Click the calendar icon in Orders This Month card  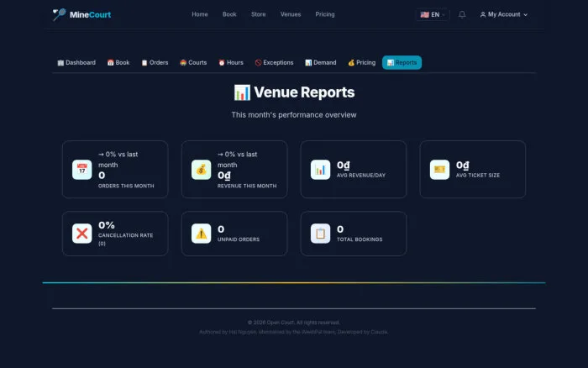(x=82, y=170)
